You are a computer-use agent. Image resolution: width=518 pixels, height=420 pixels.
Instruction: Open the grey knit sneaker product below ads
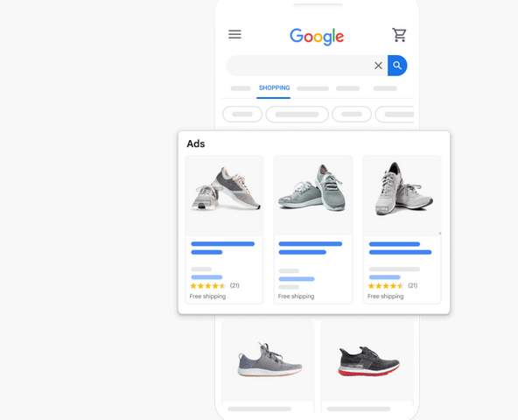click(269, 360)
